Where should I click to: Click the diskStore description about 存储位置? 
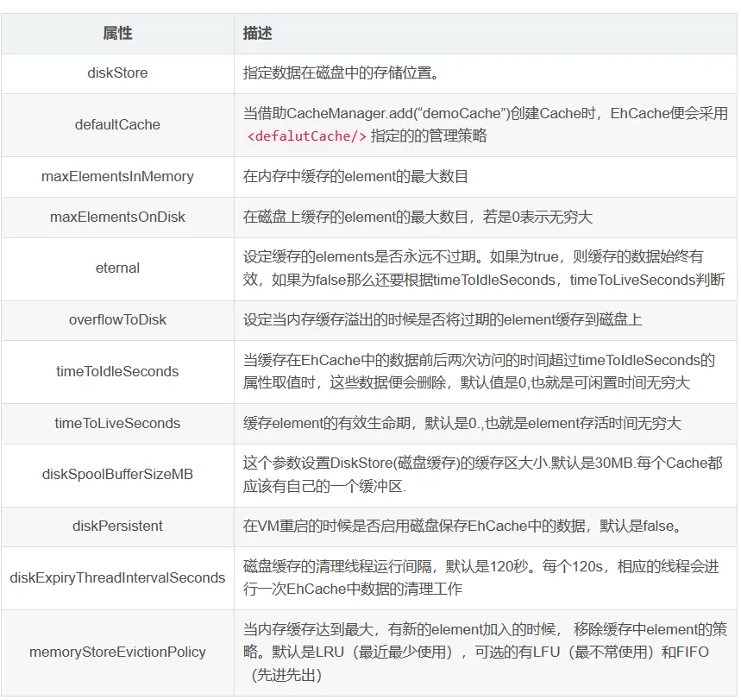pyautogui.click(x=343, y=73)
